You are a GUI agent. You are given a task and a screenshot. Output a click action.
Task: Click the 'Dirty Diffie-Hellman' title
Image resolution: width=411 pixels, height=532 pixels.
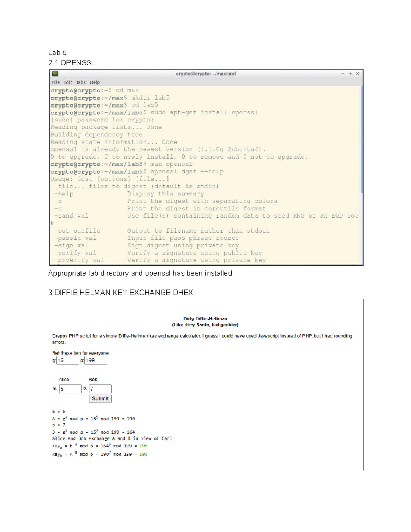point(205,319)
